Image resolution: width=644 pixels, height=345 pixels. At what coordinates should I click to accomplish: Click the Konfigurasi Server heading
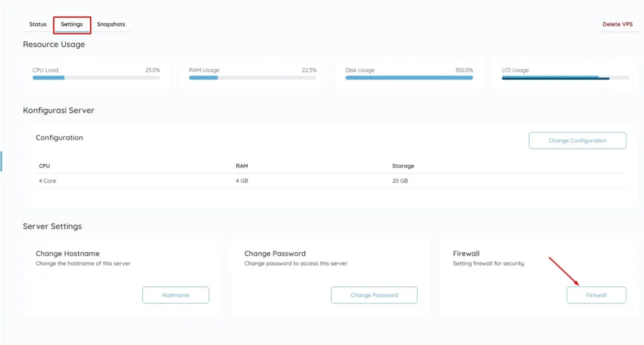(58, 110)
